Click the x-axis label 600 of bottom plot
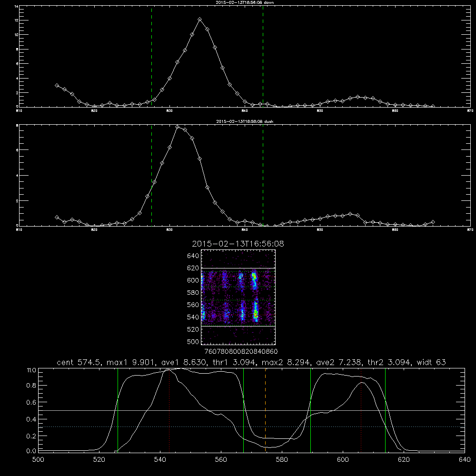The image size is (476, 476). (x=343, y=460)
